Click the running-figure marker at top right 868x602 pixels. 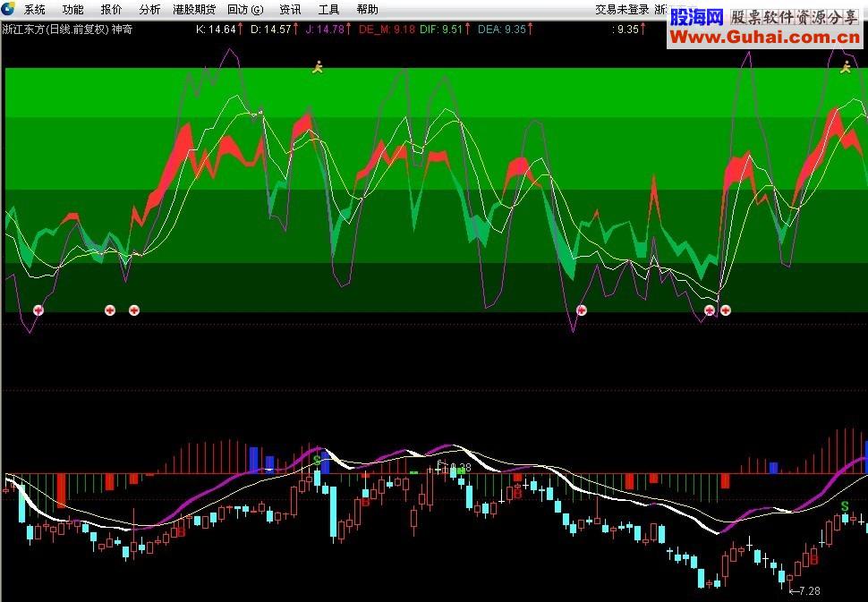[846, 67]
